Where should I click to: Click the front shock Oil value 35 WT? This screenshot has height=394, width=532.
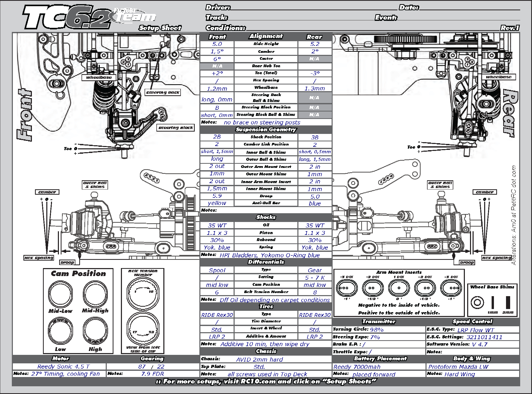(x=217, y=225)
